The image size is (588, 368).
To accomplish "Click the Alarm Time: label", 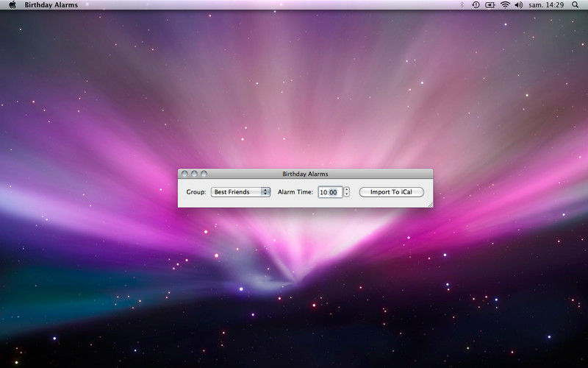I will [x=295, y=192].
